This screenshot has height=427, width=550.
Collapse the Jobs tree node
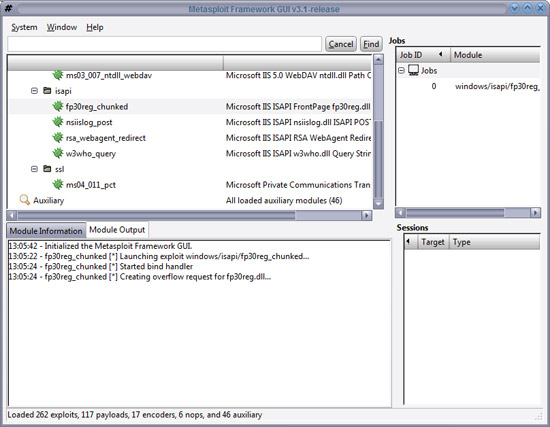(x=402, y=71)
